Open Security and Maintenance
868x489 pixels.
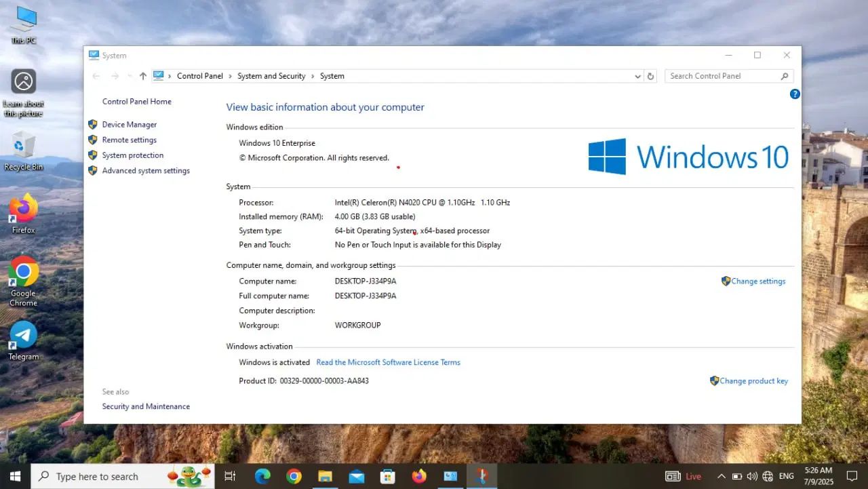click(x=146, y=407)
